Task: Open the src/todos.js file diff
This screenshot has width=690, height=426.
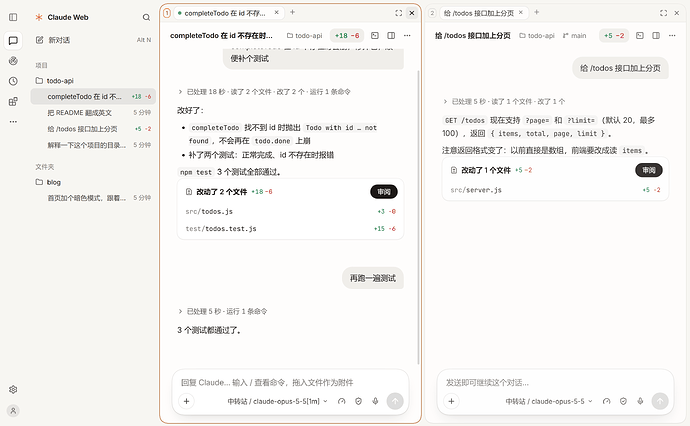Action: (x=290, y=212)
